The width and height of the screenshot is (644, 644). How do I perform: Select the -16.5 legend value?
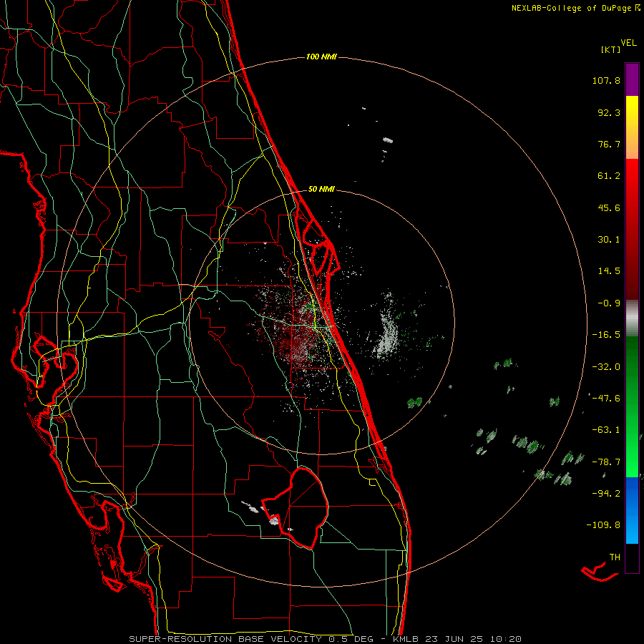coord(606,335)
